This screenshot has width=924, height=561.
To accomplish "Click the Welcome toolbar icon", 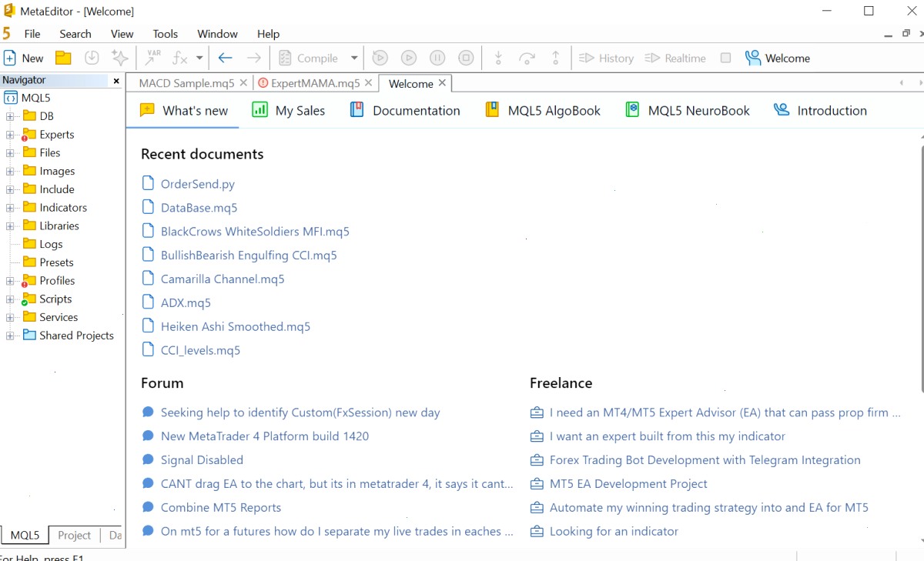I will pyautogui.click(x=778, y=58).
